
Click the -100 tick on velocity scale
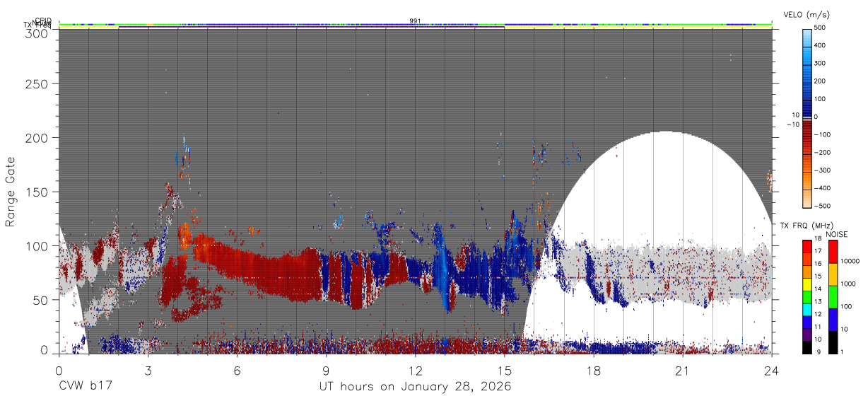tap(821, 135)
